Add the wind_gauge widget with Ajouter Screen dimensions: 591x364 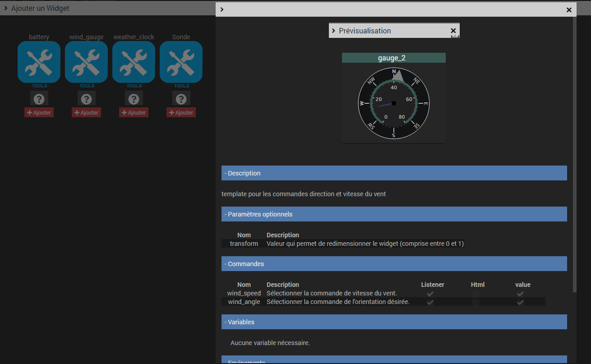click(x=86, y=112)
